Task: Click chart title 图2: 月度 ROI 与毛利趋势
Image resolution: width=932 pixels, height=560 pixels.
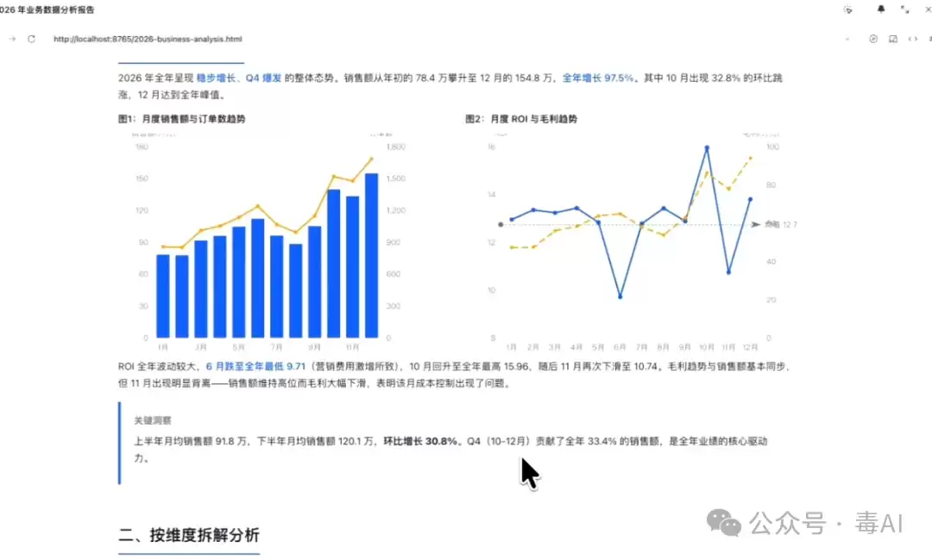Action: 521,119
